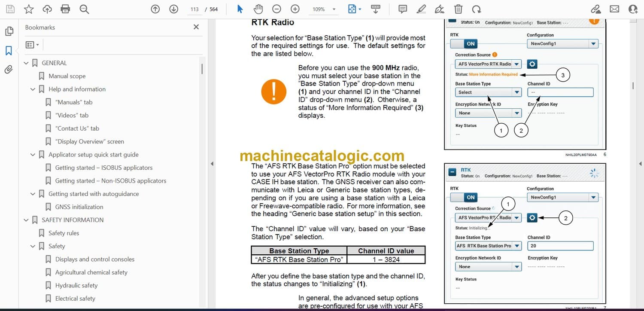Collapse the Help and information bookmark
644x311 pixels.
[x=33, y=89]
